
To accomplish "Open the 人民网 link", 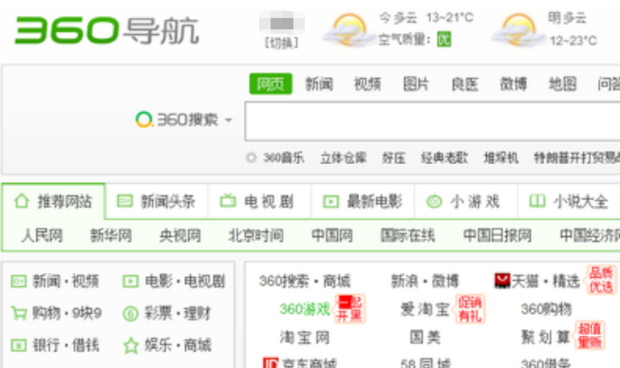I will coord(42,236).
